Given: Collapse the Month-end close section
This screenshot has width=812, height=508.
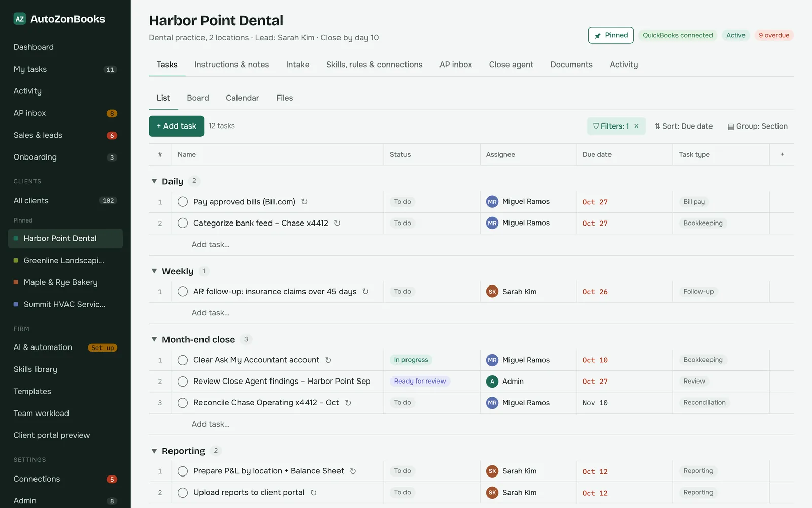Looking at the screenshot, I should tap(154, 339).
